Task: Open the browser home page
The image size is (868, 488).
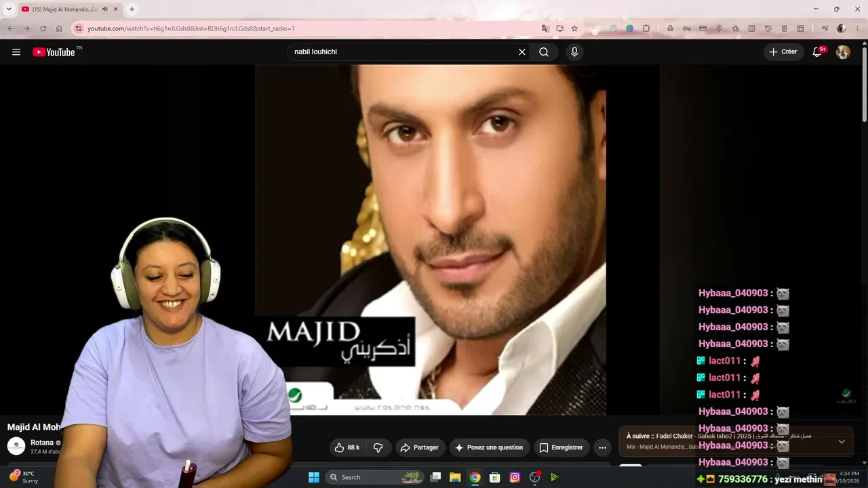Action: tap(59, 28)
